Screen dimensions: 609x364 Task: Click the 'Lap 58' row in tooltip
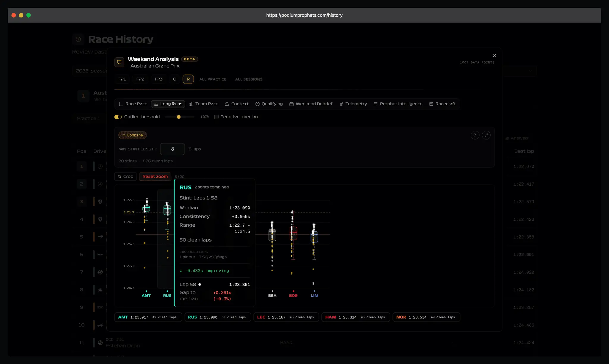coord(215,285)
